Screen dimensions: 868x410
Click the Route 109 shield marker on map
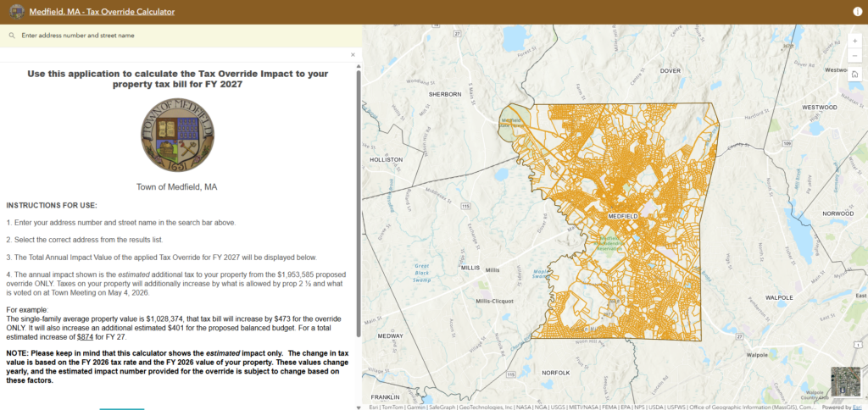click(787, 145)
